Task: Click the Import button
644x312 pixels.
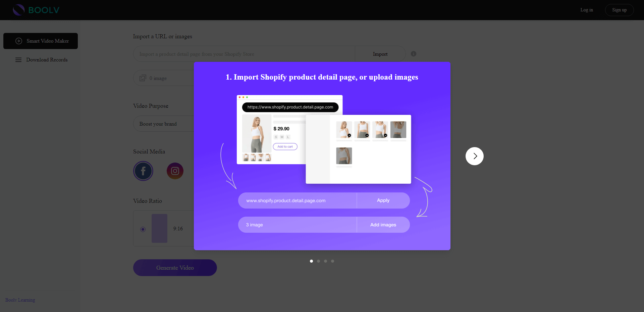Action: click(380, 54)
